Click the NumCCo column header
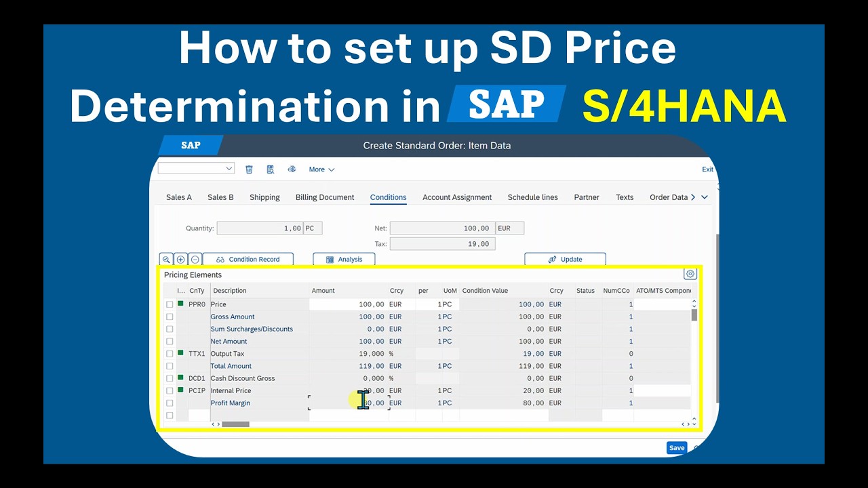The width and height of the screenshot is (868, 488). (x=617, y=291)
